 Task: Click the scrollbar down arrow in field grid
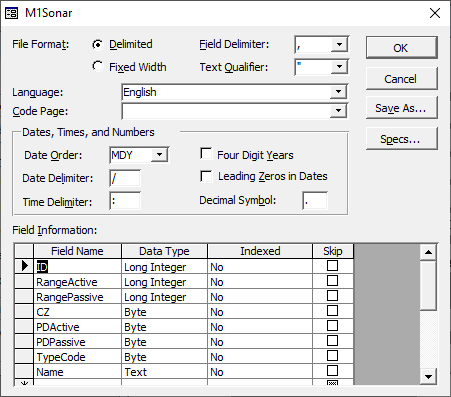(428, 377)
